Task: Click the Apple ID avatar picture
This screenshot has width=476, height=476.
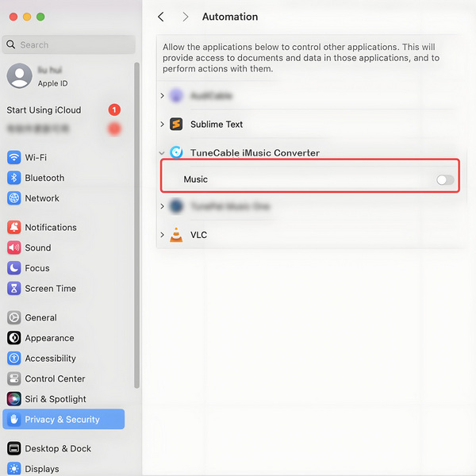Action: click(x=19, y=76)
